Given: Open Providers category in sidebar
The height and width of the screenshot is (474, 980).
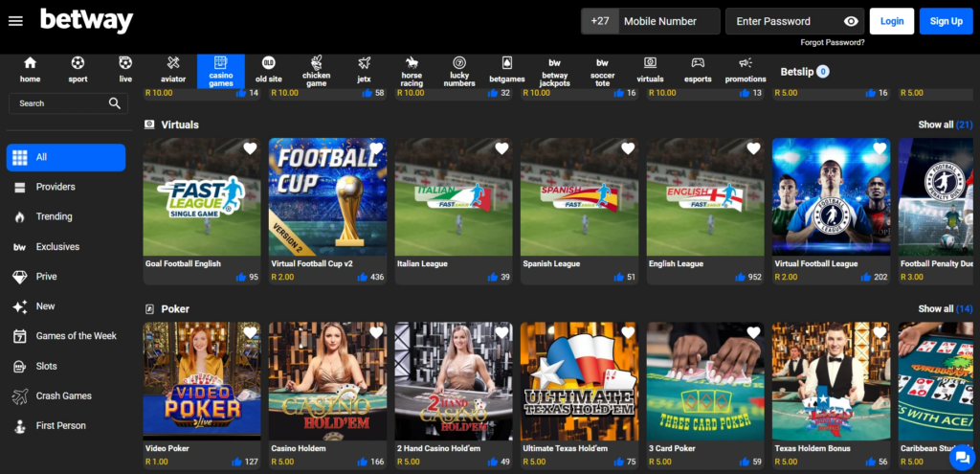Looking at the screenshot, I should (x=66, y=187).
